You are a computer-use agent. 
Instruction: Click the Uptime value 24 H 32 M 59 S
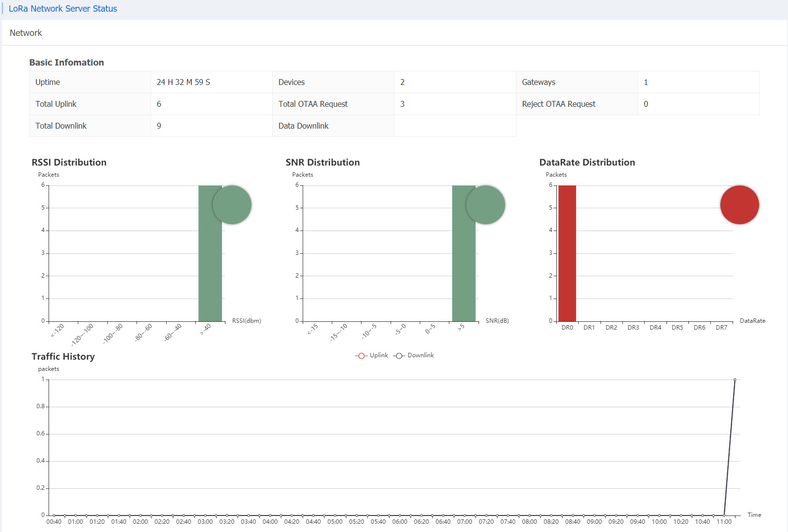click(x=184, y=82)
